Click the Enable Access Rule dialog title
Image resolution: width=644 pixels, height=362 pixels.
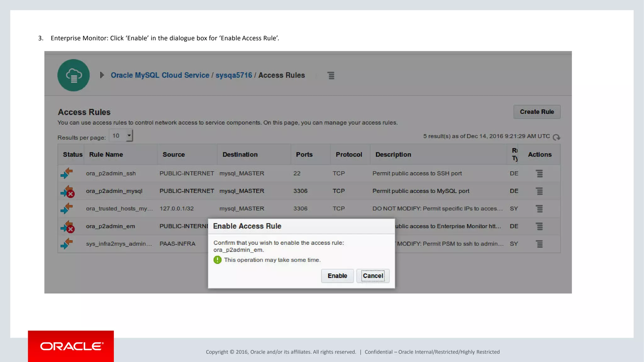point(247,226)
